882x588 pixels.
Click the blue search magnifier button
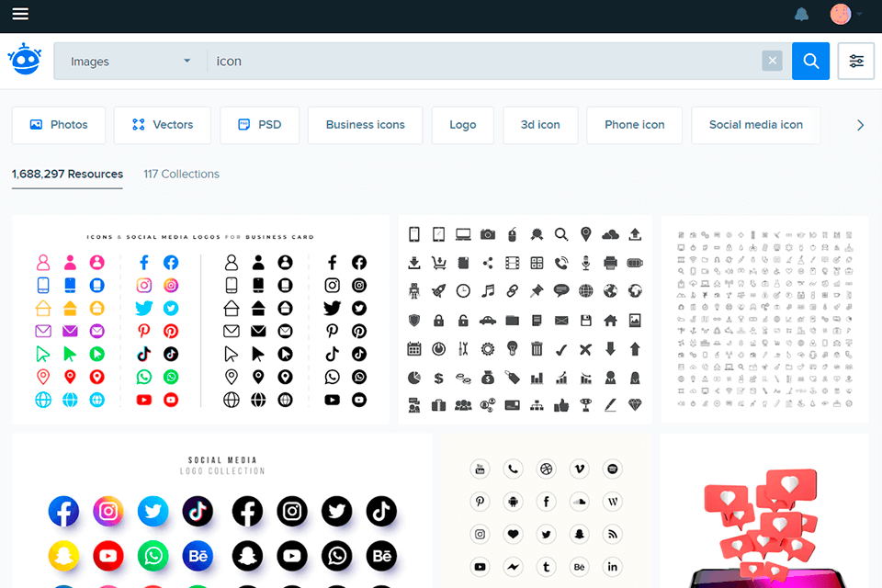tap(810, 61)
